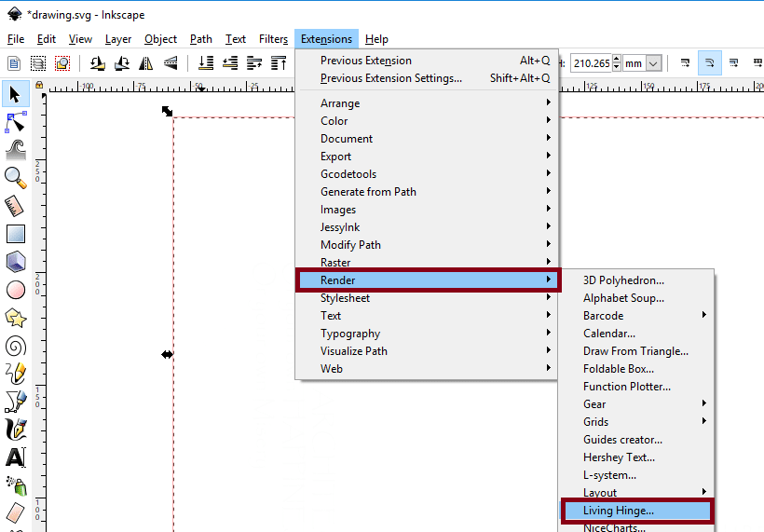Toggle move patterns with objects
764x532 pixels.
[757, 62]
